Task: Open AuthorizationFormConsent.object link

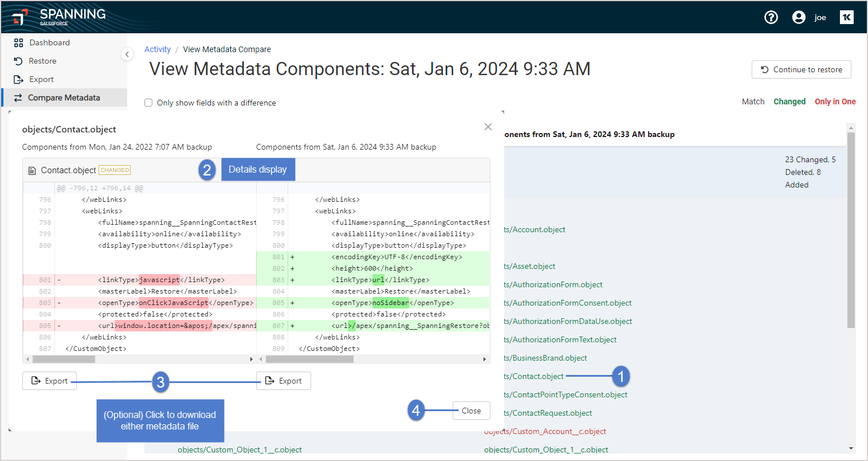Action: coord(568,303)
